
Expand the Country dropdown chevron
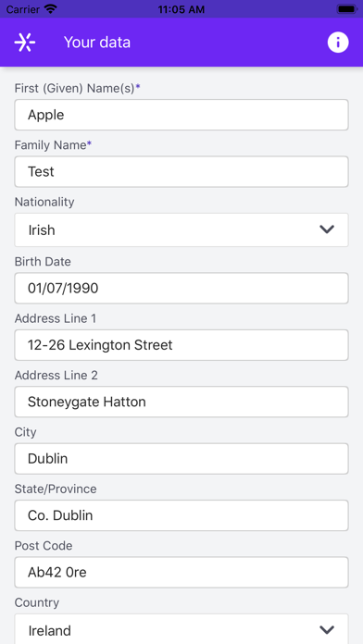(x=327, y=629)
